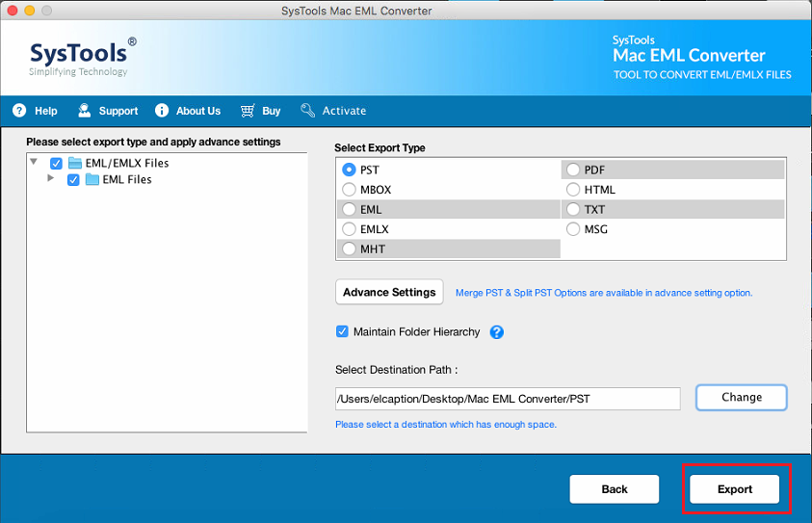The width and height of the screenshot is (812, 523).
Task: Select the EML Files tree label
Action: (x=127, y=179)
